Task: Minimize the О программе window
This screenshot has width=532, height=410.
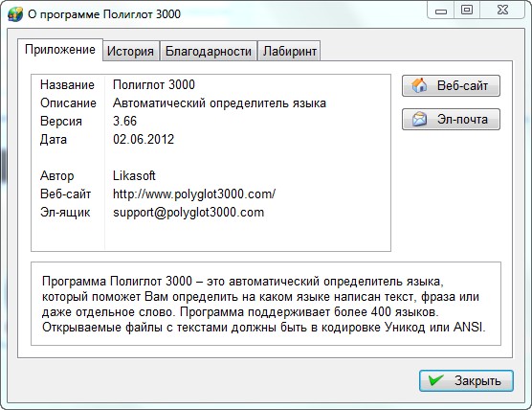Action: point(441,11)
